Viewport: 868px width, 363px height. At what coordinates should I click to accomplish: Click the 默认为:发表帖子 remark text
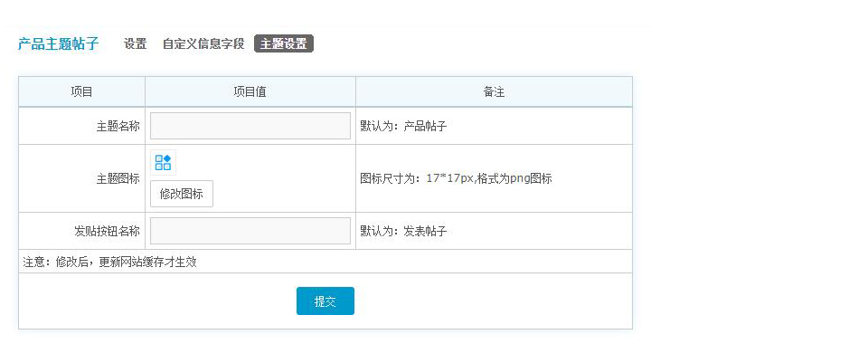tap(403, 231)
